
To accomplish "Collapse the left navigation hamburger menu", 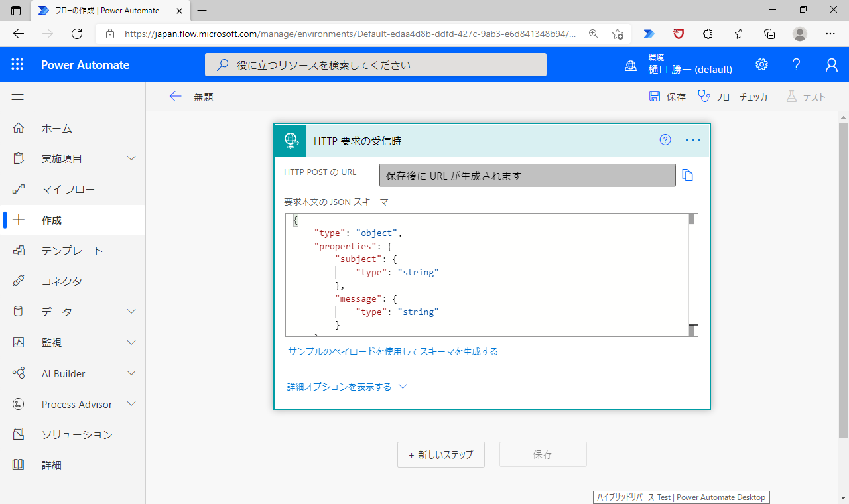I will pos(18,97).
